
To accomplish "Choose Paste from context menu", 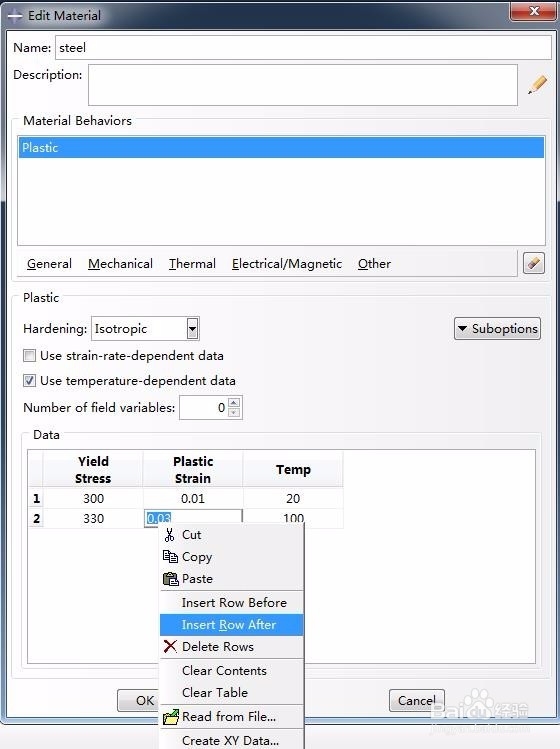I will 232,579.
